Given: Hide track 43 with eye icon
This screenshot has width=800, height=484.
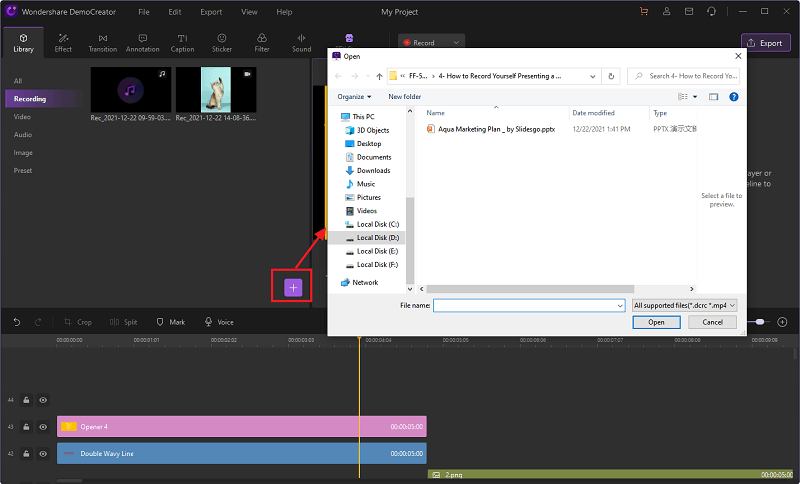Looking at the screenshot, I should pos(43,426).
